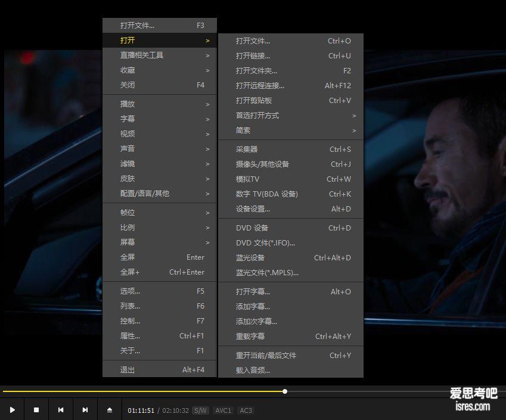This screenshot has width=506, height=420.
Task: Open 属性... menu entry
Action: tap(160, 336)
